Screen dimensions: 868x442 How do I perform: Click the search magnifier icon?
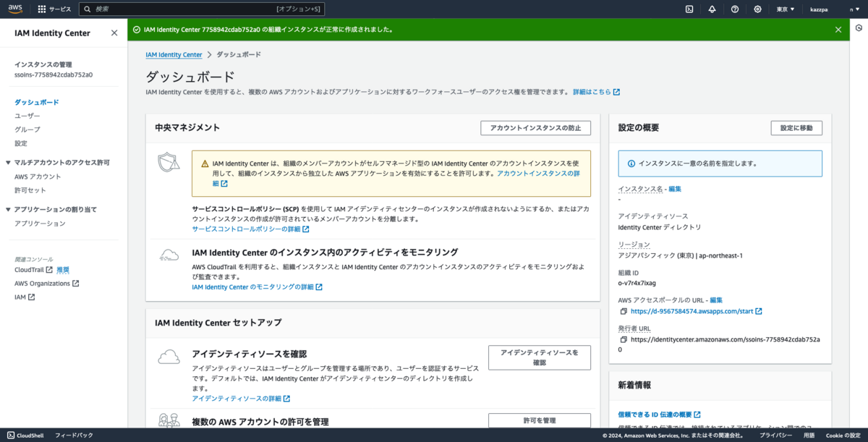click(x=88, y=9)
